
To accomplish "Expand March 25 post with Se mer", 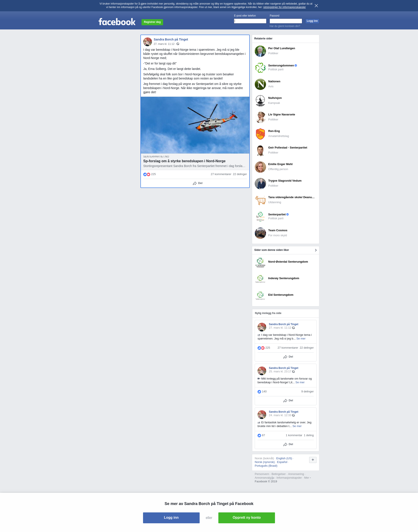I will pos(300,382).
